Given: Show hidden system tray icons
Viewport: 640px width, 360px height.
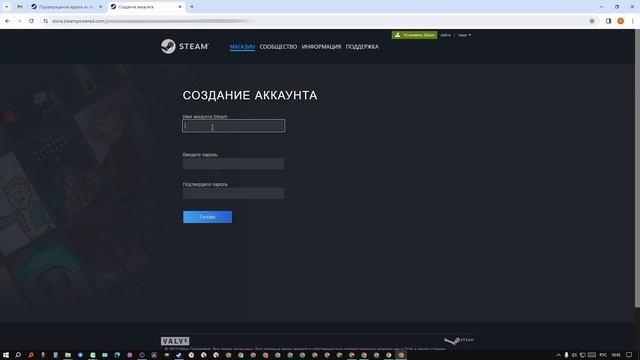Looking at the screenshot, I should click(558, 355).
